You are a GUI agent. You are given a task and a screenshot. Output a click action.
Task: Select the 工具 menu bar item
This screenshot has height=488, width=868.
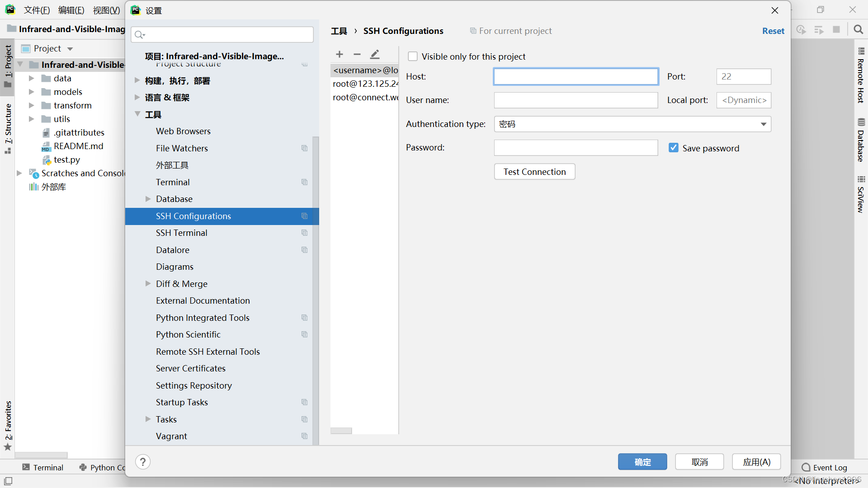(x=153, y=114)
